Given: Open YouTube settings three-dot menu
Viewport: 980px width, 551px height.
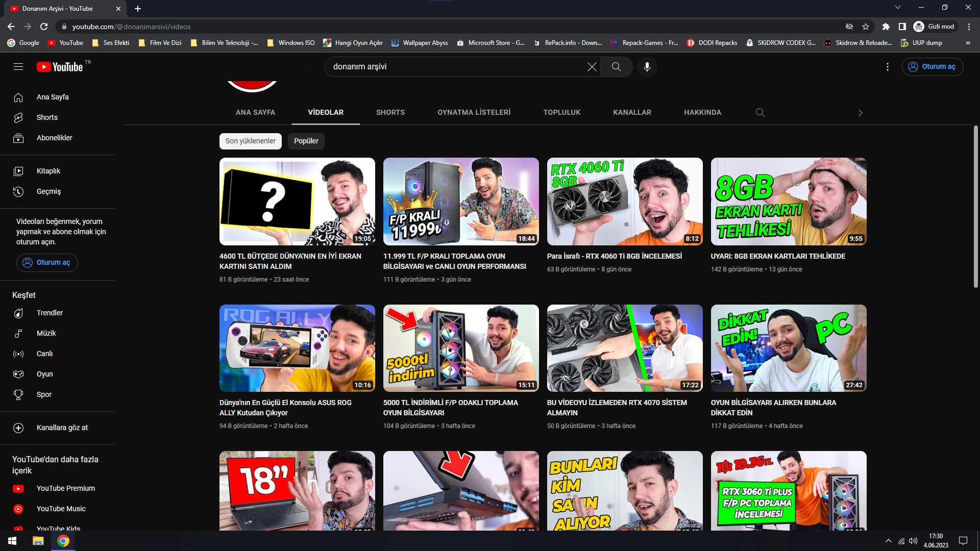Looking at the screenshot, I should (x=888, y=67).
